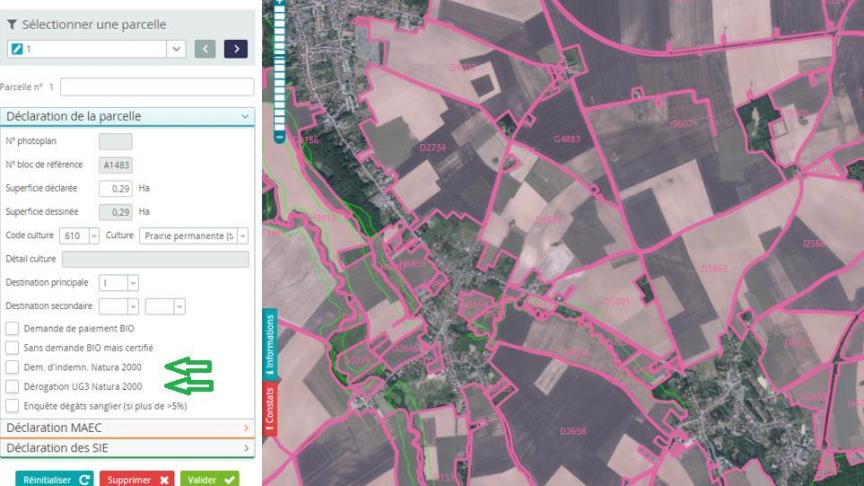Screen dimensions: 864x486
Task: Click the map zoom level slider bar
Action: [x=280, y=70]
